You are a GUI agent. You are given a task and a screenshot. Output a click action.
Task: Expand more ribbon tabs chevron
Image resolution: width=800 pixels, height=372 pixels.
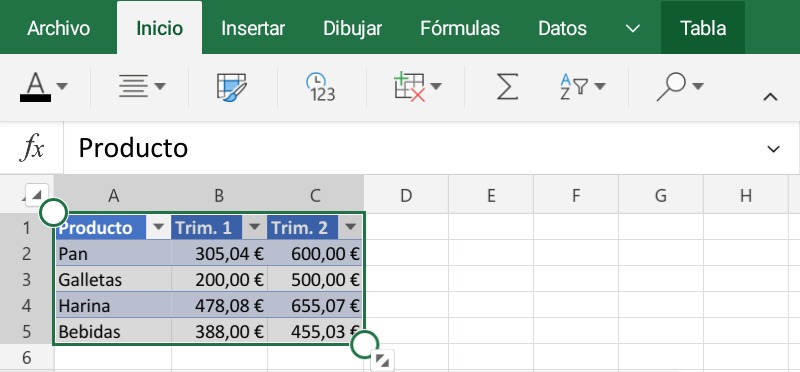[x=633, y=29]
